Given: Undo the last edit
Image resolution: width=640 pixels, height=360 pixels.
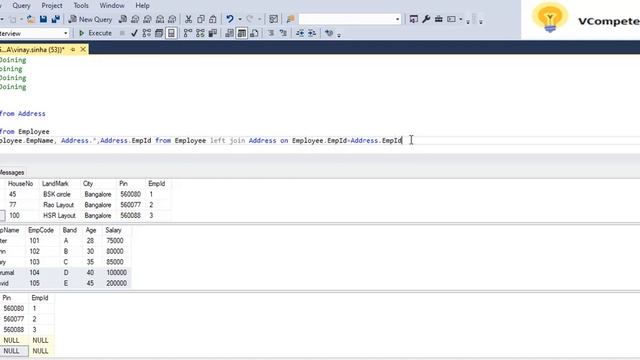Looking at the screenshot, I should tap(230, 19).
